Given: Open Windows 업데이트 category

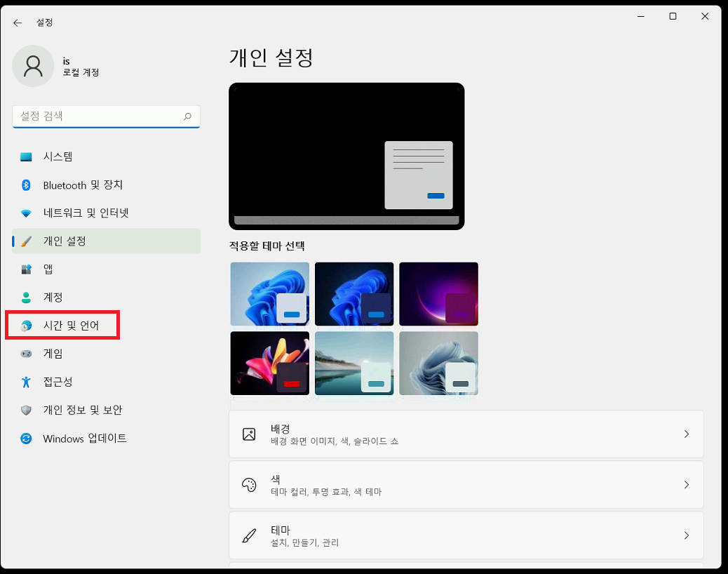Looking at the screenshot, I should 107,439.
